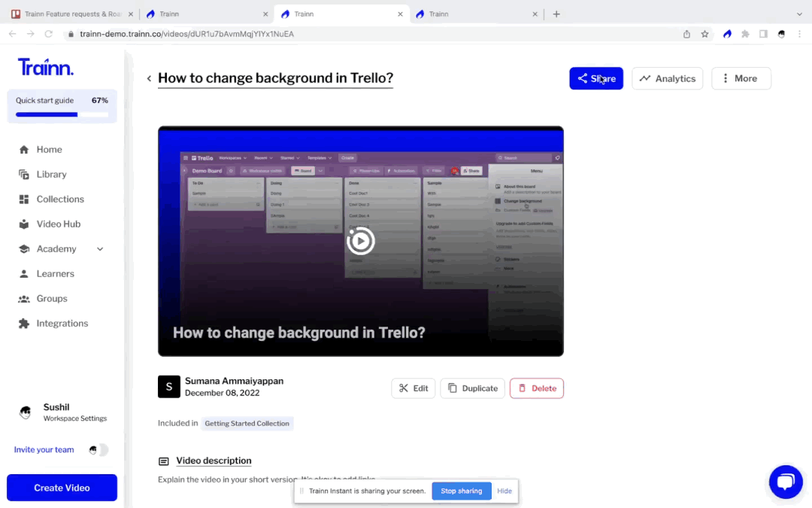Image resolution: width=812 pixels, height=508 pixels.
Task: Click the Home house icon
Action: point(24,149)
